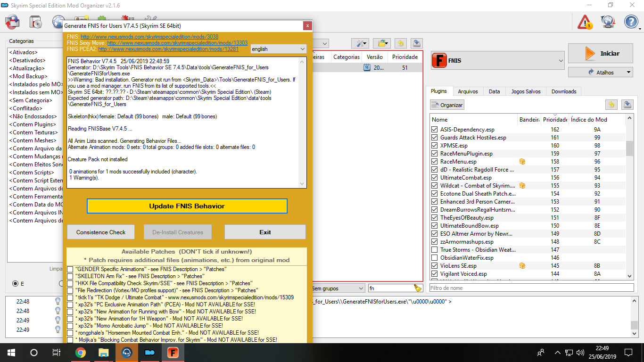644x362 pixels.
Task: Click the Exit button in FNIS window
Action: [x=265, y=232]
